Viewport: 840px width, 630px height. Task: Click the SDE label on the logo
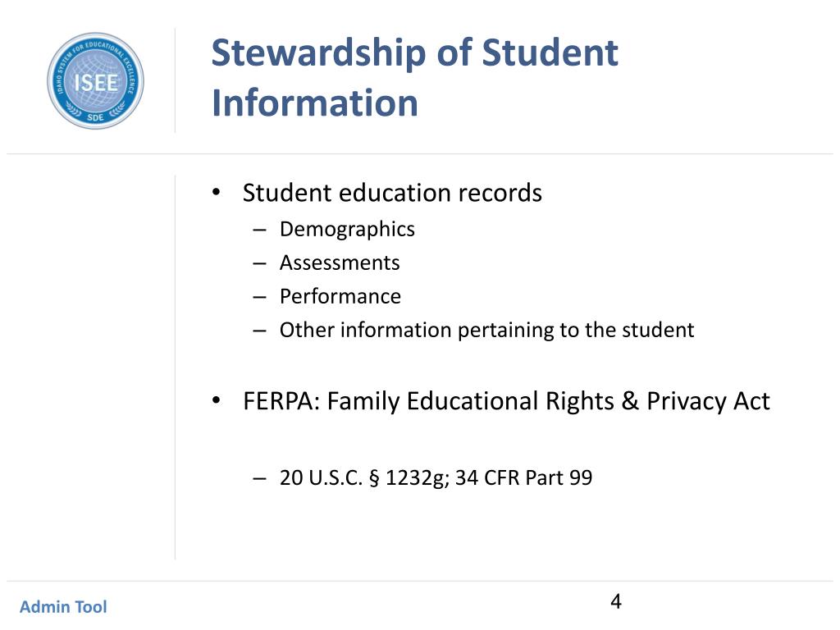[95, 117]
